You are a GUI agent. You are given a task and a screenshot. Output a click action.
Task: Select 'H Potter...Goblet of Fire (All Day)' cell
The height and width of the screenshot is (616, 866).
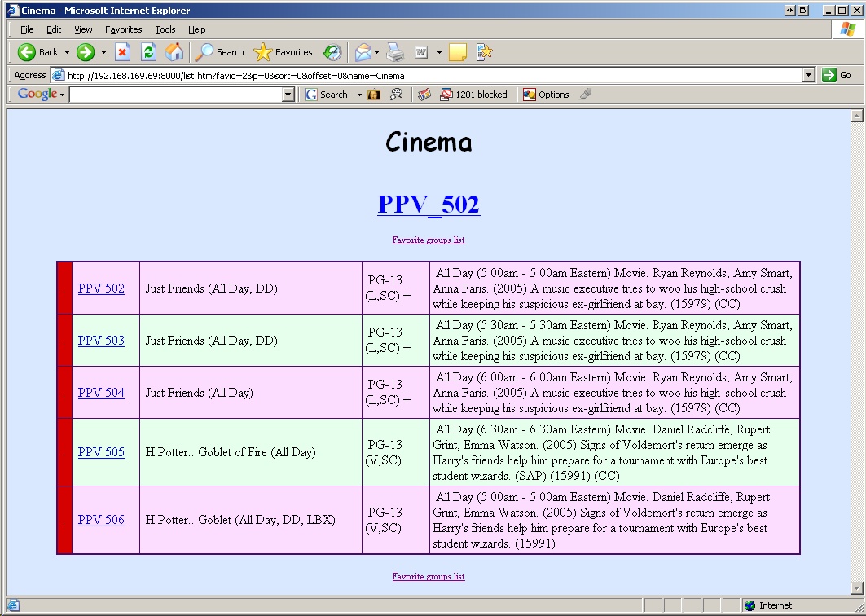(251, 452)
